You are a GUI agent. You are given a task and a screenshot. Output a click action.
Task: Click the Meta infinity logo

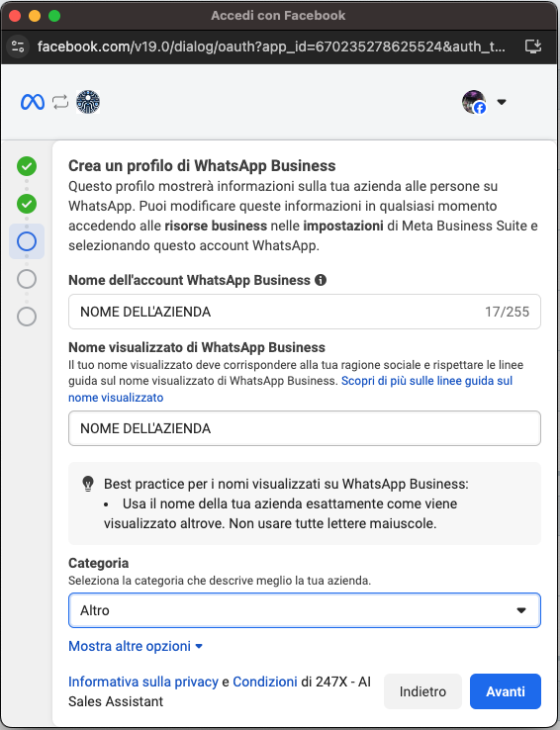click(33, 102)
